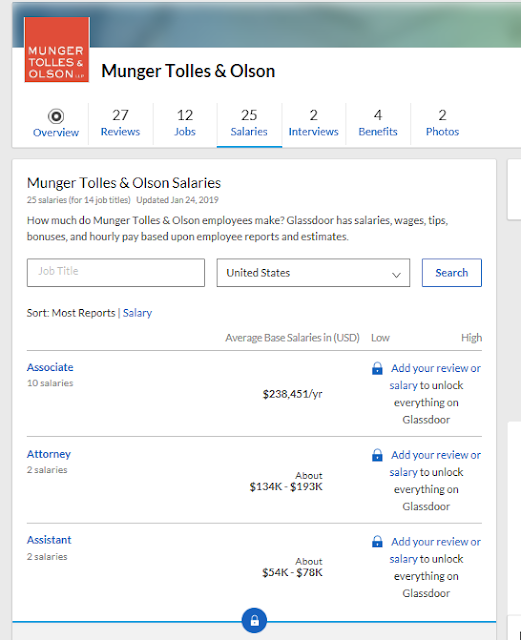Image resolution: width=521 pixels, height=640 pixels.
Task: Click the lock icon in the Associate row
Action: point(377,369)
